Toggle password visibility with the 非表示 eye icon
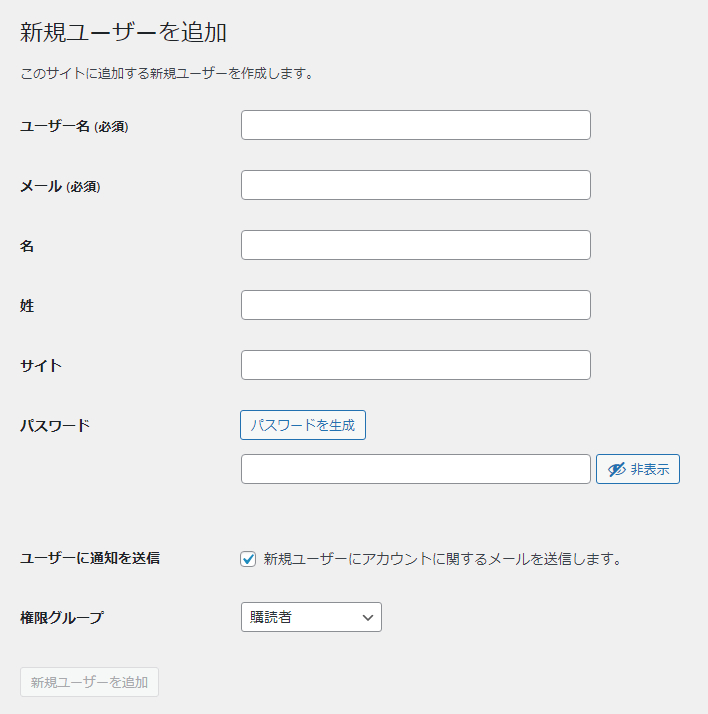The width and height of the screenshot is (708, 714). (x=637, y=469)
